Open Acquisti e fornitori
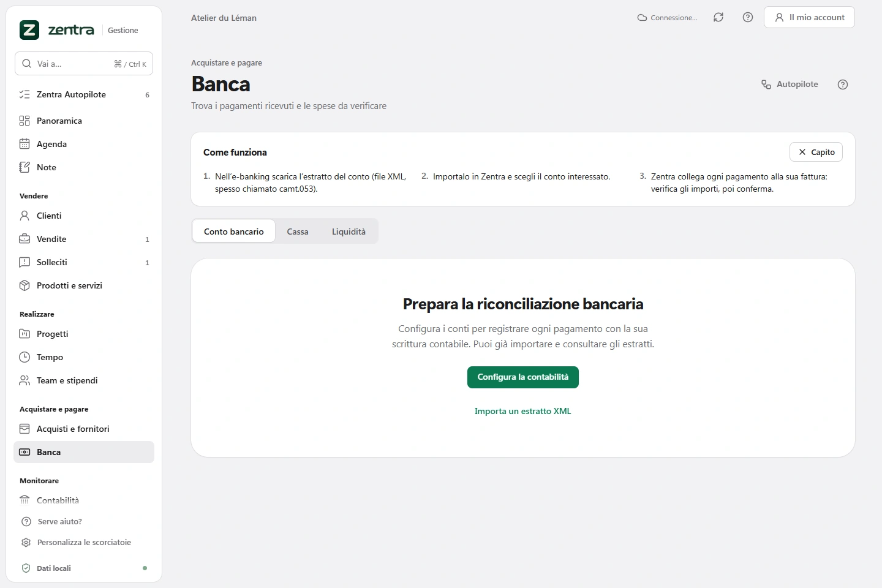Screen dimensions: 882x588 coord(84,429)
